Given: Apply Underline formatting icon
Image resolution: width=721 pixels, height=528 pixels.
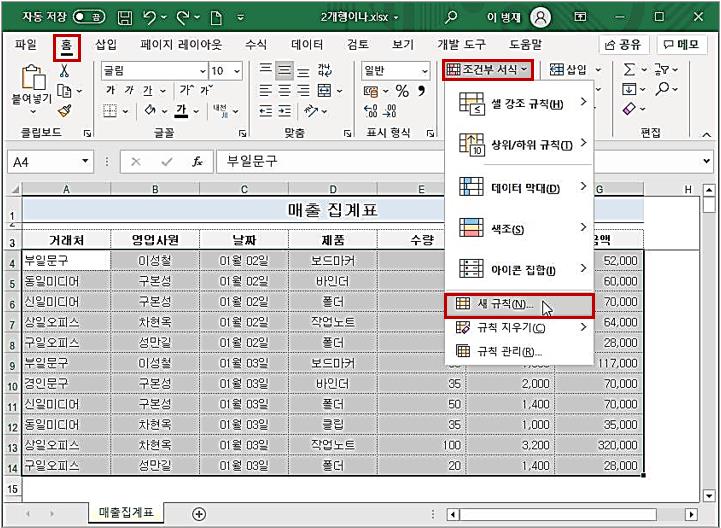Looking at the screenshot, I should (x=147, y=91).
